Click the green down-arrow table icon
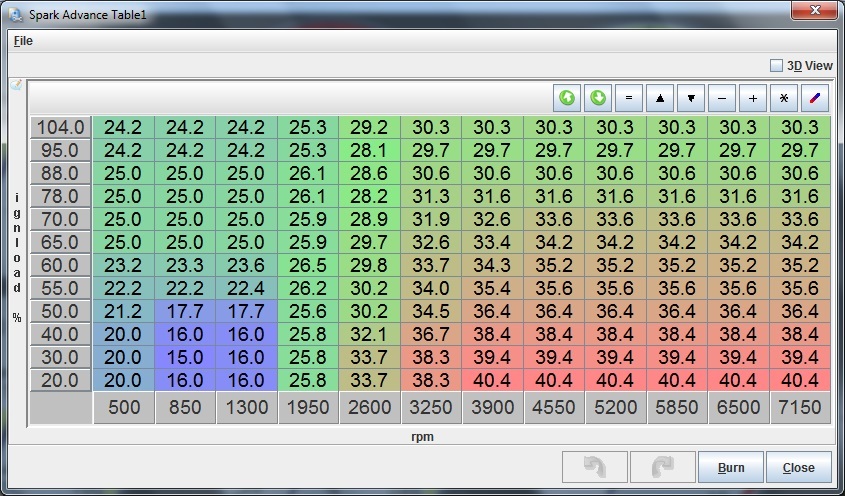Screen dimensions: 845x496 (x=599, y=98)
